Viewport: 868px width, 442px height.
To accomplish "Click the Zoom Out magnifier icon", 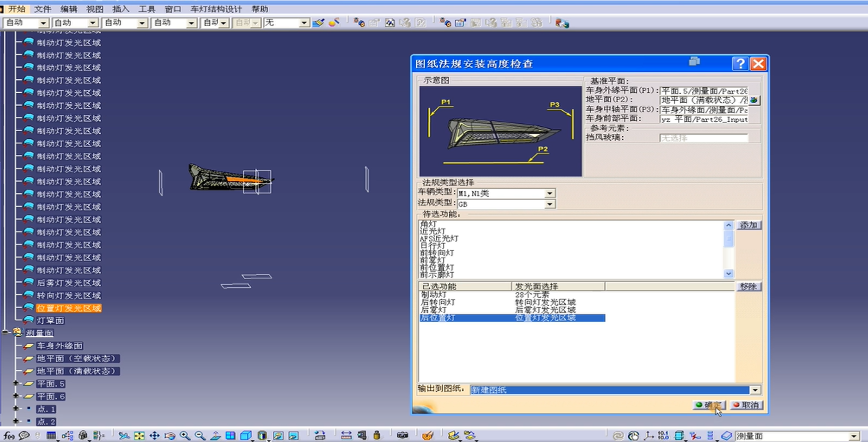I will pyautogui.click(x=200, y=435).
